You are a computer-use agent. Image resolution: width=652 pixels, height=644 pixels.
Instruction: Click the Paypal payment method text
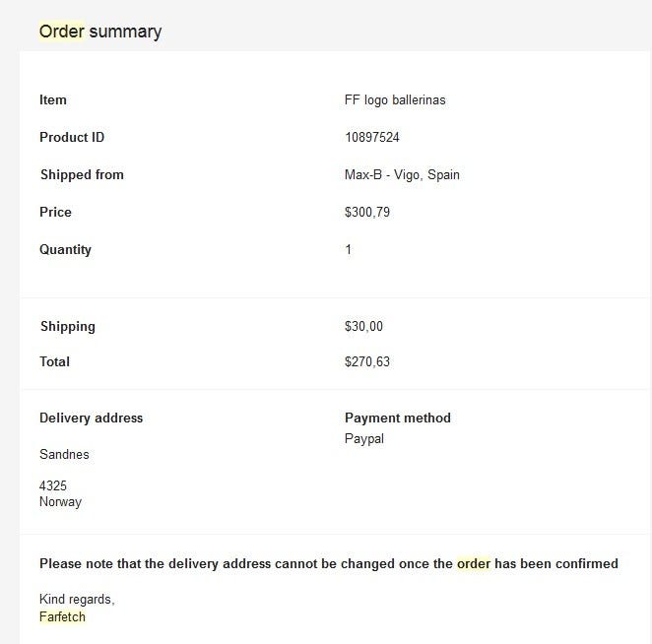pyautogui.click(x=364, y=439)
